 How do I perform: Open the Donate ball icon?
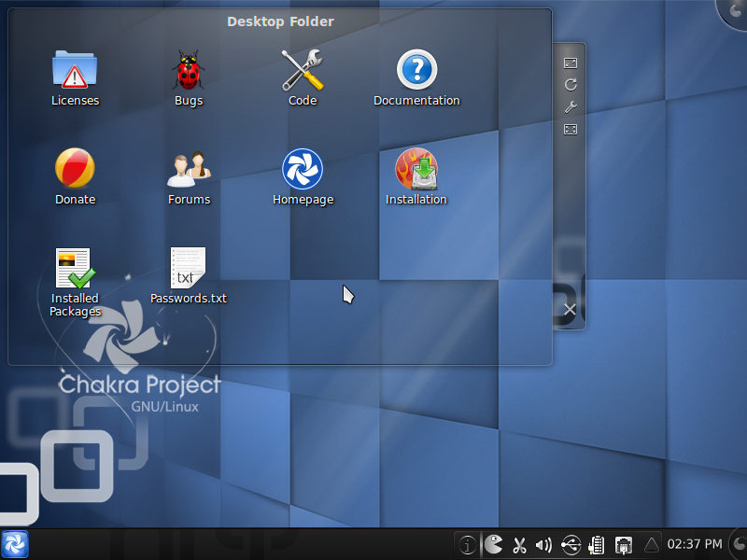(x=75, y=168)
